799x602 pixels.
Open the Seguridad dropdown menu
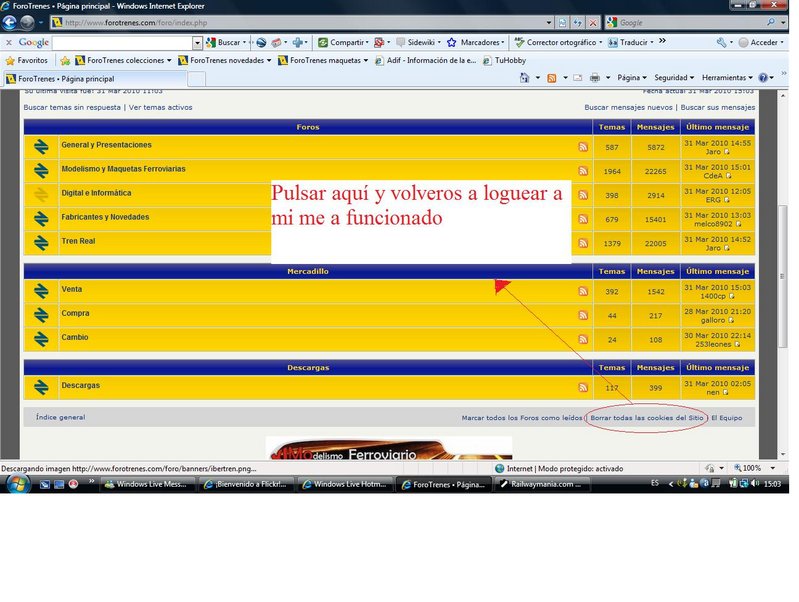coord(674,78)
